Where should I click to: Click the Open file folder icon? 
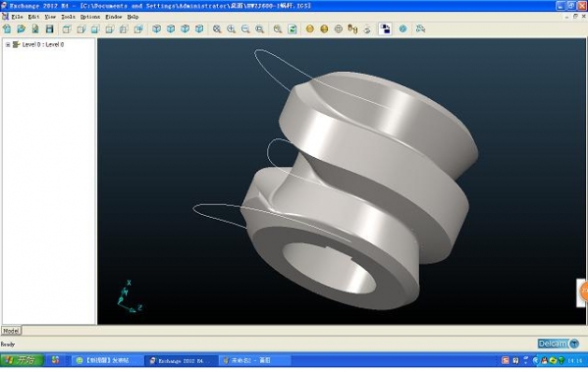click(x=21, y=28)
